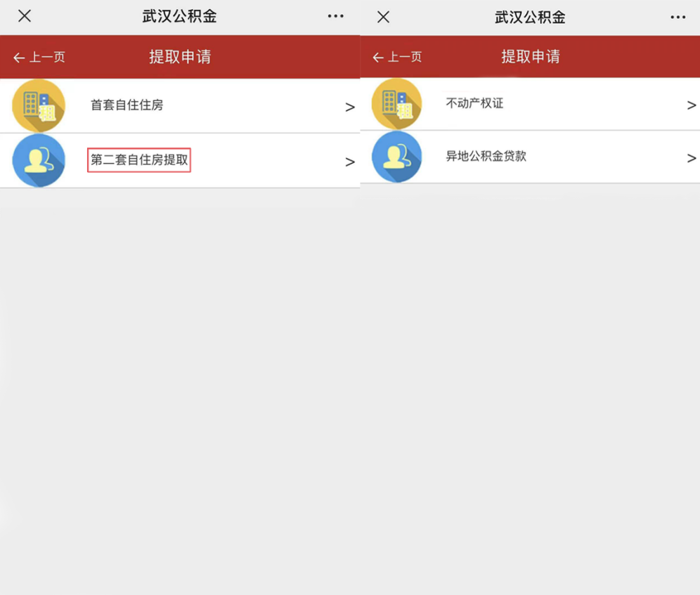Open the three-dot menu on the 不动产权证 screen
Image resolution: width=700 pixels, height=595 pixels.
678,17
